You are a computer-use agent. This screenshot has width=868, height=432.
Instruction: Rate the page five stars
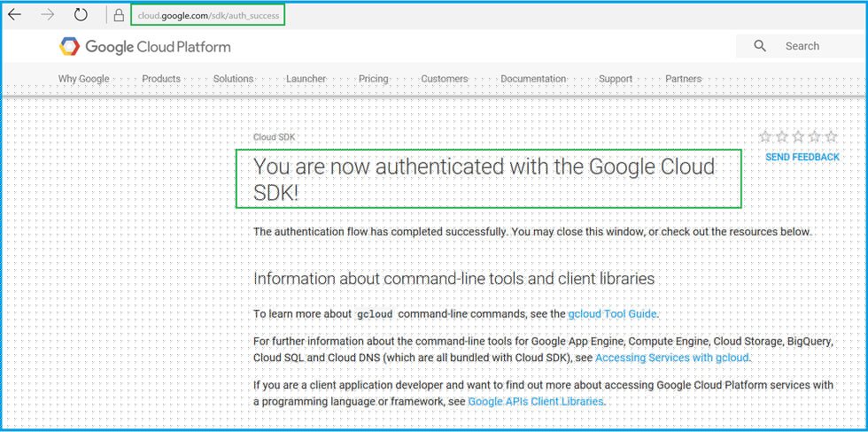[831, 136]
